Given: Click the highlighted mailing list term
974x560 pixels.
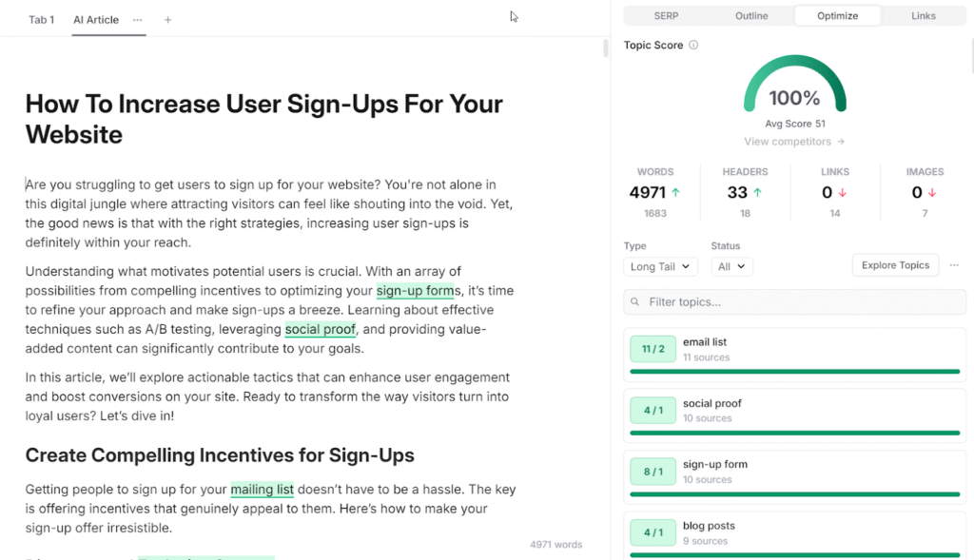Looking at the screenshot, I should coord(262,490).
